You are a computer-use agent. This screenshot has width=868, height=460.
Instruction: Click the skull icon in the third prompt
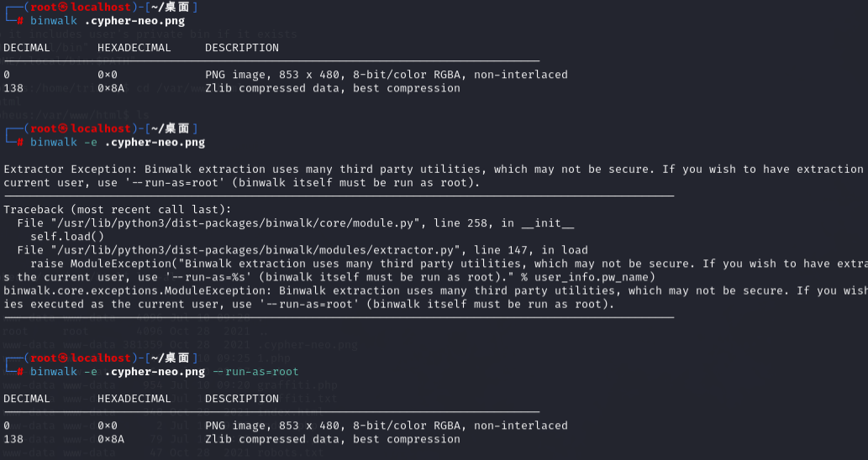(62, 358)
